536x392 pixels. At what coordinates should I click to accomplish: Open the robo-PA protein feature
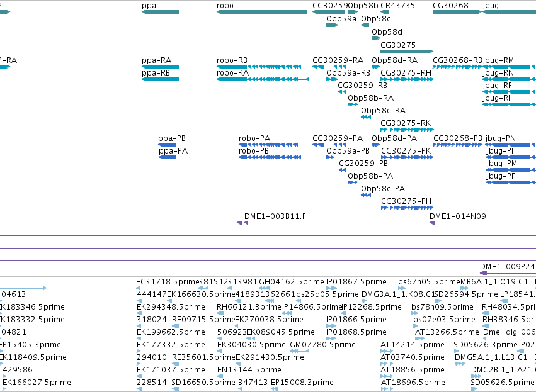(268, 145)
